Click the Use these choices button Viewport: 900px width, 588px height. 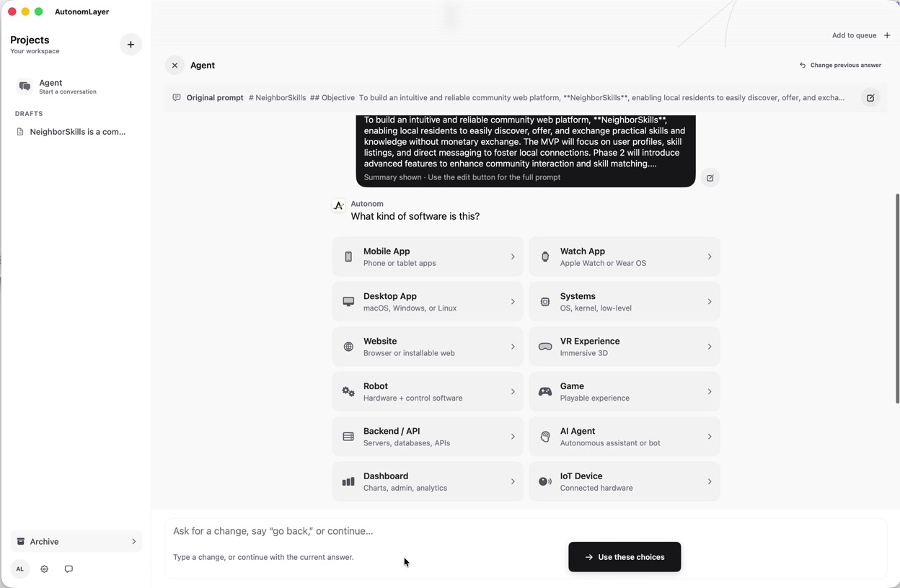pyautogui.click(x=625, y=557)
